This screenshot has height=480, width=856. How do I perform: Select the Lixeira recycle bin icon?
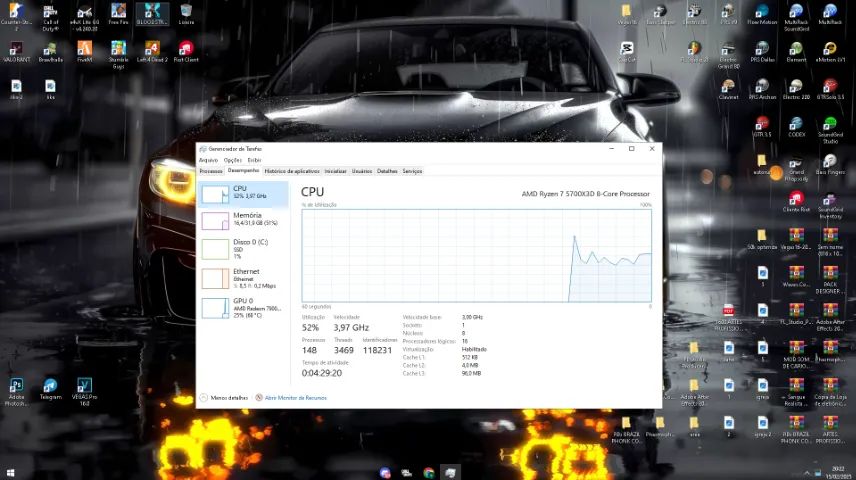point(186,15)
